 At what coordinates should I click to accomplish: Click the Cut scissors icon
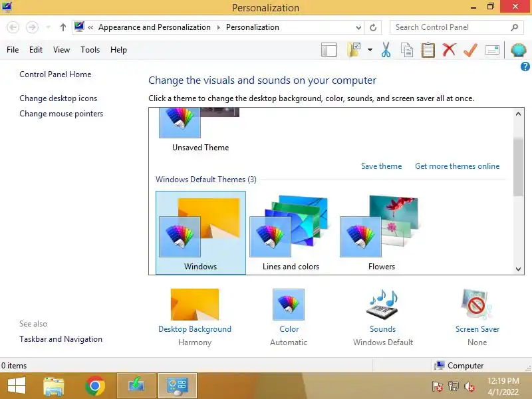(386, 50)
